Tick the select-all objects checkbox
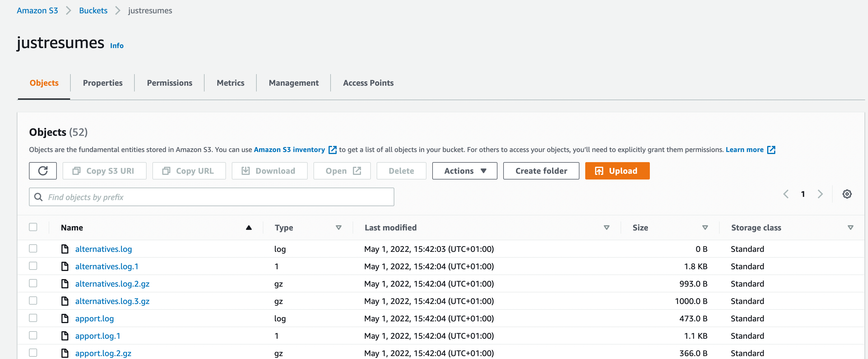 [x=33, y=227]
